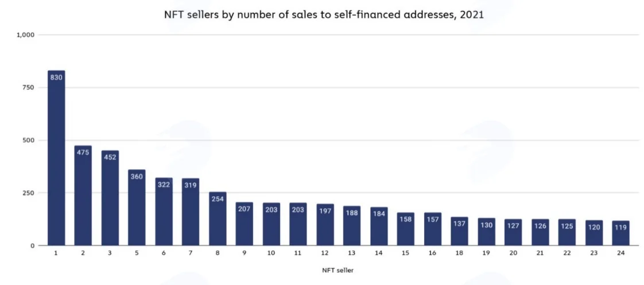Click the 254 bar for seller 8
644x285 pixels.
point(218,218)
